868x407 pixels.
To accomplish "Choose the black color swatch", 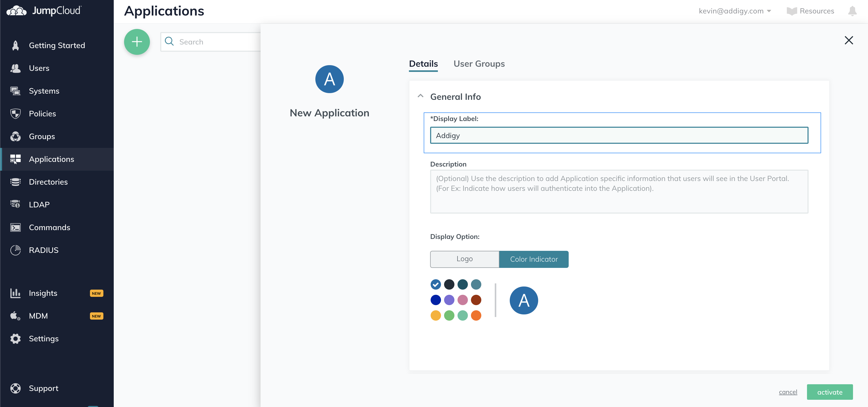I will point(449,284).
